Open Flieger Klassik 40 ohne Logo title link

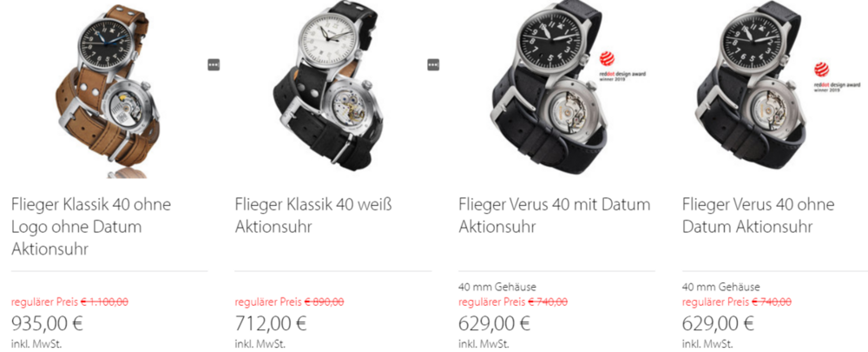(x=91, y=227)
